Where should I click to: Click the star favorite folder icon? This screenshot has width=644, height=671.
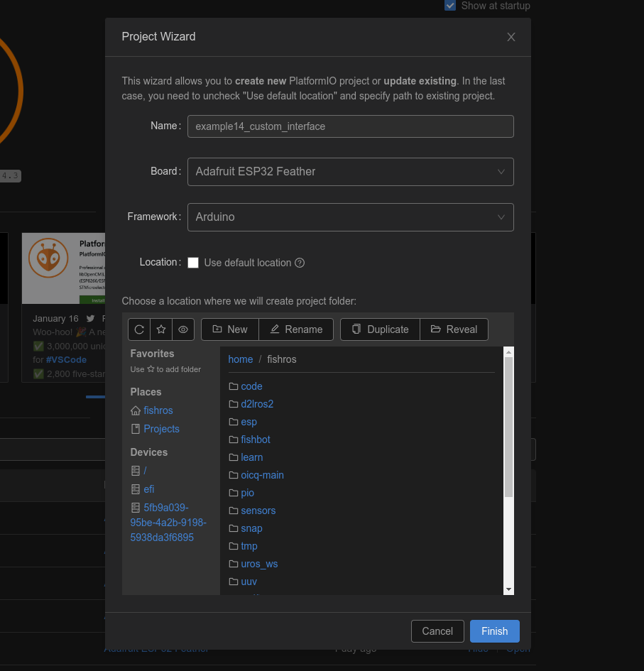(161, 329)
